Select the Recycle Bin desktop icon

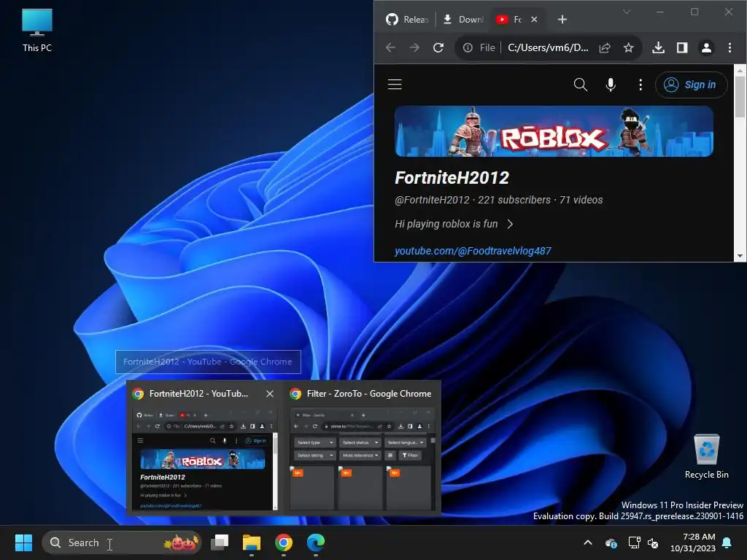(706, 456)
